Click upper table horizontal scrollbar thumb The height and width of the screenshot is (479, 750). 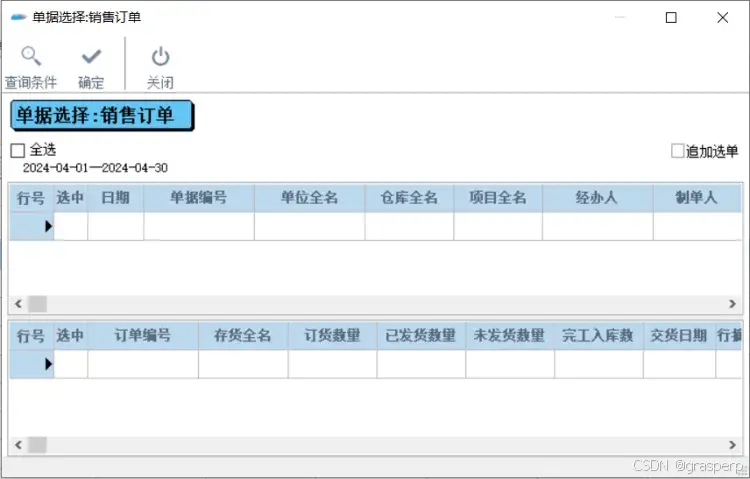click(37, 304)
